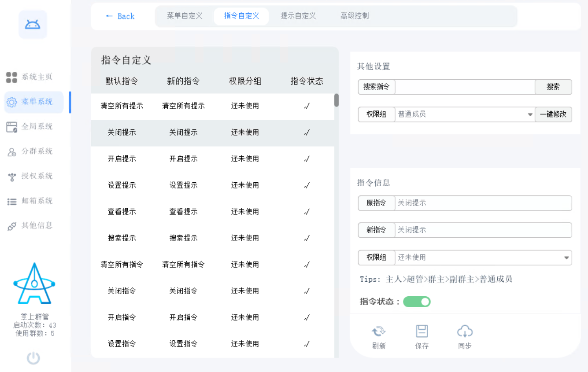
Task: Select 搜索提示 in 默认指令 column
Action: tap(122, 238)
